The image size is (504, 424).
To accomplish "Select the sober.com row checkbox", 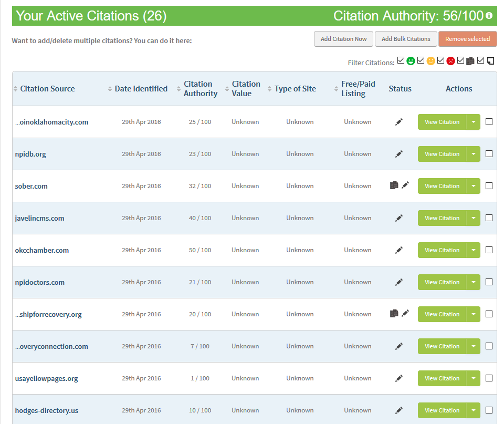I will 489,185.
